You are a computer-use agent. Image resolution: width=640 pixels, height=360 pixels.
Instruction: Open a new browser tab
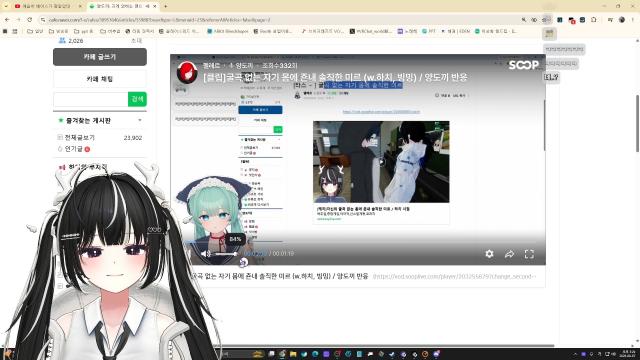[165, 6]
